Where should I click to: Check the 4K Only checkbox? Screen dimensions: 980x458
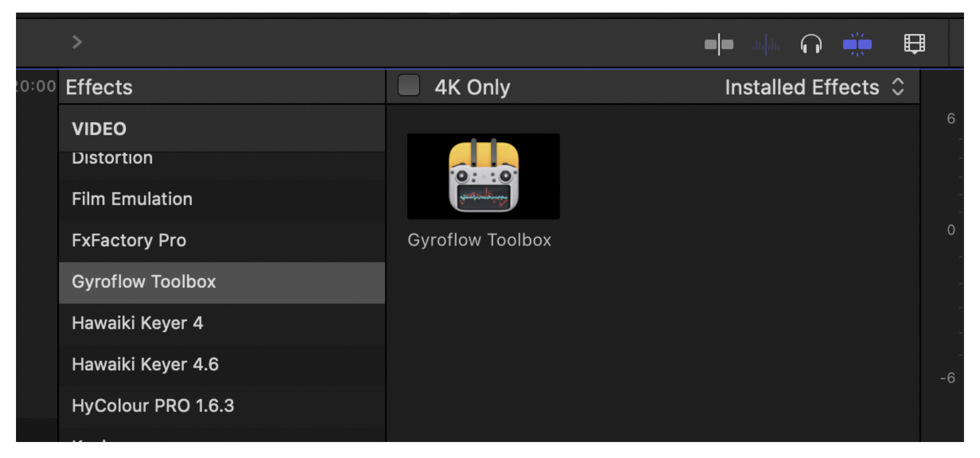[409, 86]
